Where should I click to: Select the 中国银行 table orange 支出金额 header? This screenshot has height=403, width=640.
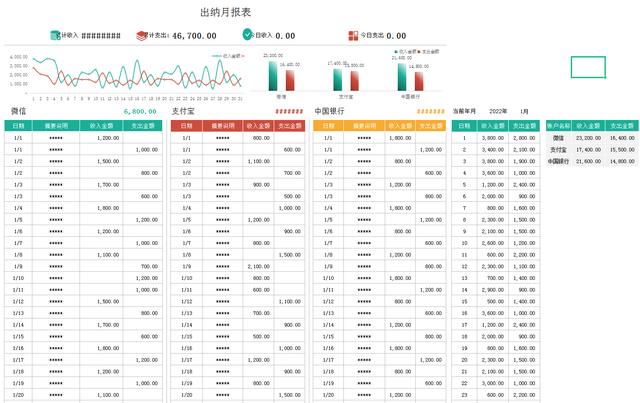coord(431,126)
